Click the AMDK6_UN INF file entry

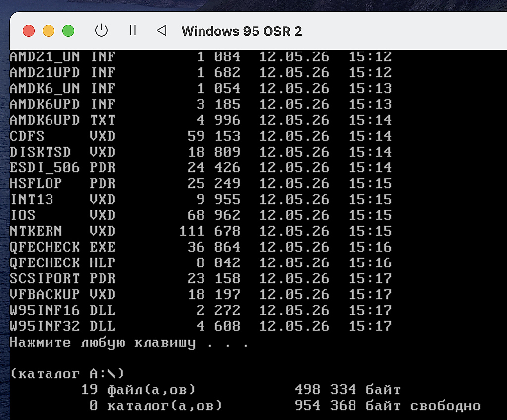point(201,88)
